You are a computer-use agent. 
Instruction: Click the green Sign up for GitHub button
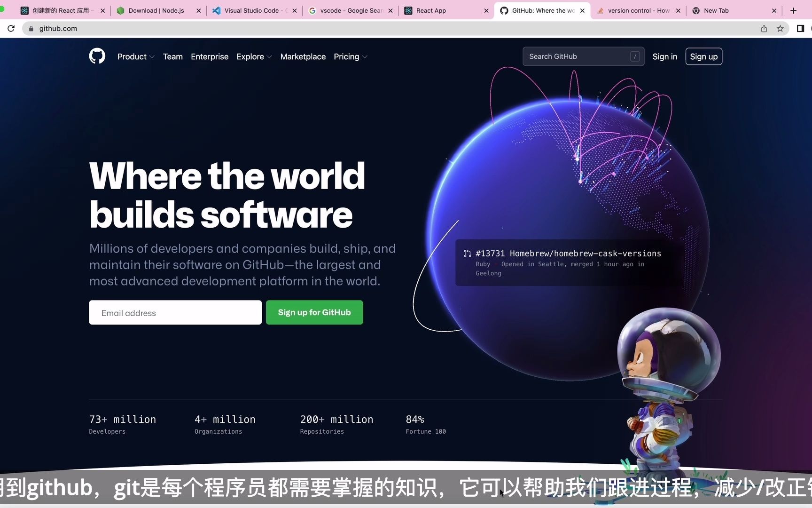point(314,312)
